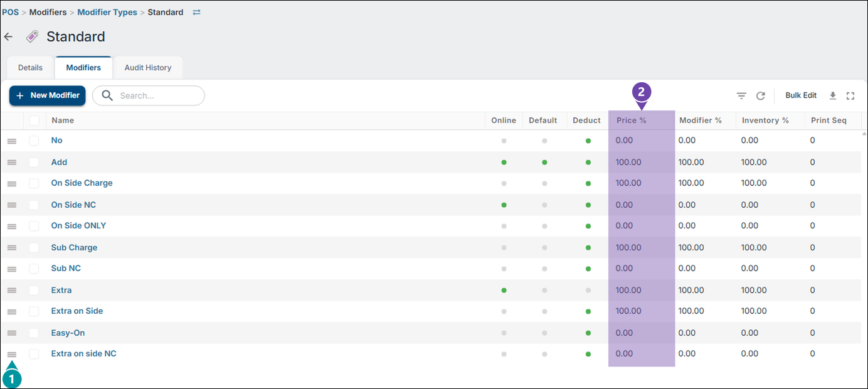Open the table filter icon
868x389 pixels.
741,96
